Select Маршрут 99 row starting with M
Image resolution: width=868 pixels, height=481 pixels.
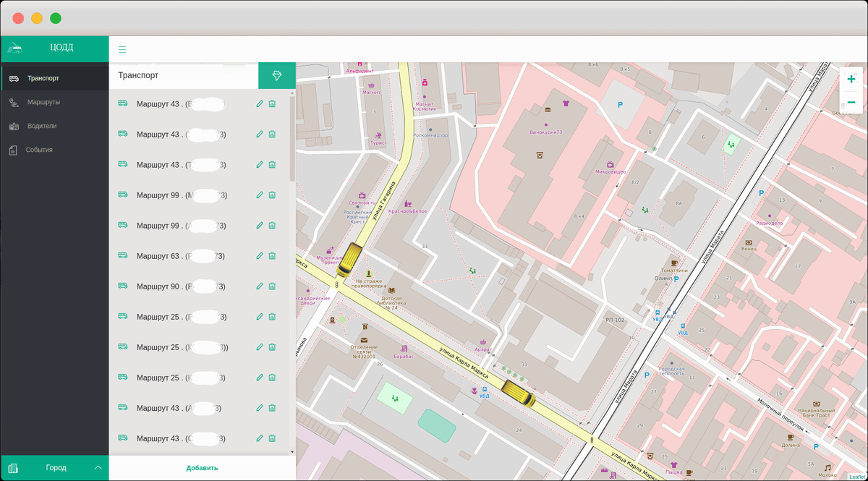click(182, 195)
